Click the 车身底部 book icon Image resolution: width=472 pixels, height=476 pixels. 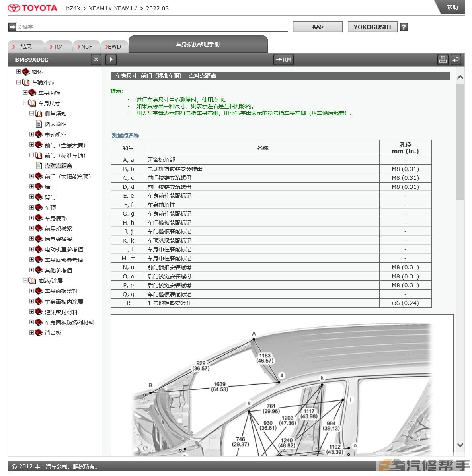tap(39, 218)
